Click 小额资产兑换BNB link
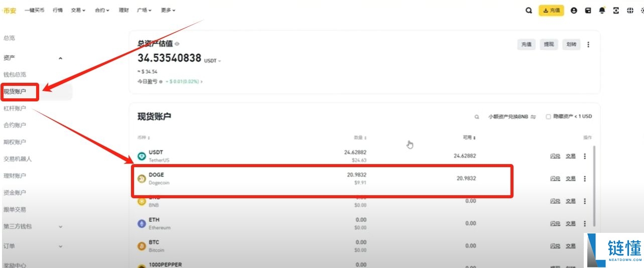 point(512,116)
